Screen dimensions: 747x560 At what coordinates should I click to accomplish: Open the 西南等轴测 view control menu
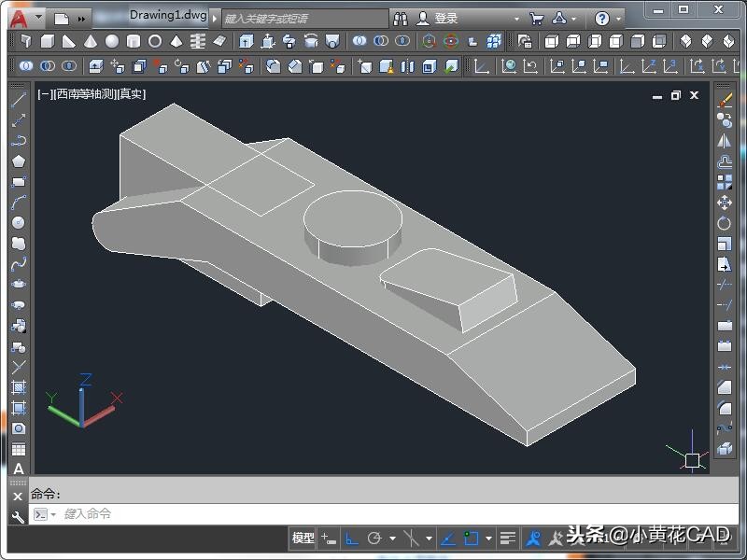click(x=85, y=94)
